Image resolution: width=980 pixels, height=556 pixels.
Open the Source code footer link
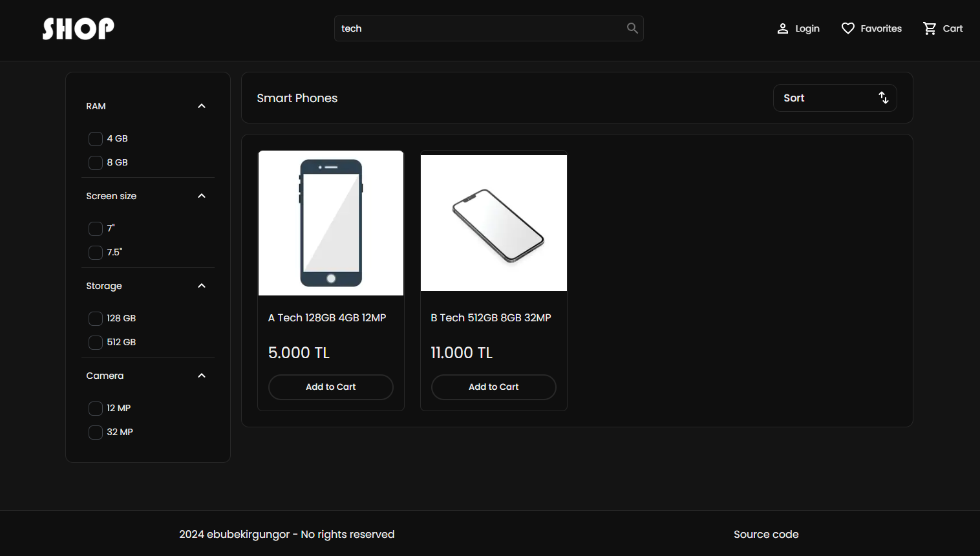point(766,535)
